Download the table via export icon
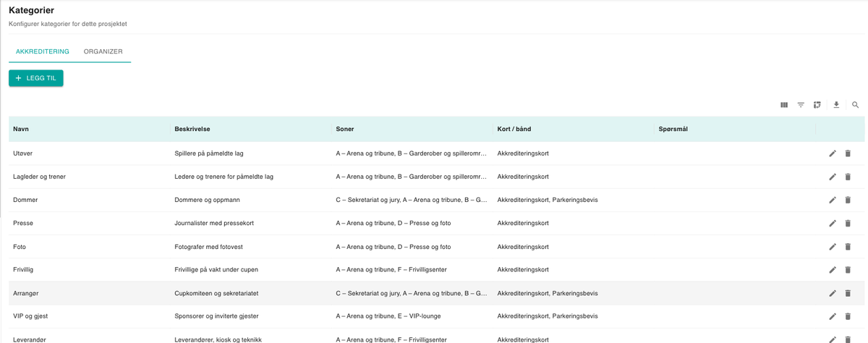 [836, 105]
